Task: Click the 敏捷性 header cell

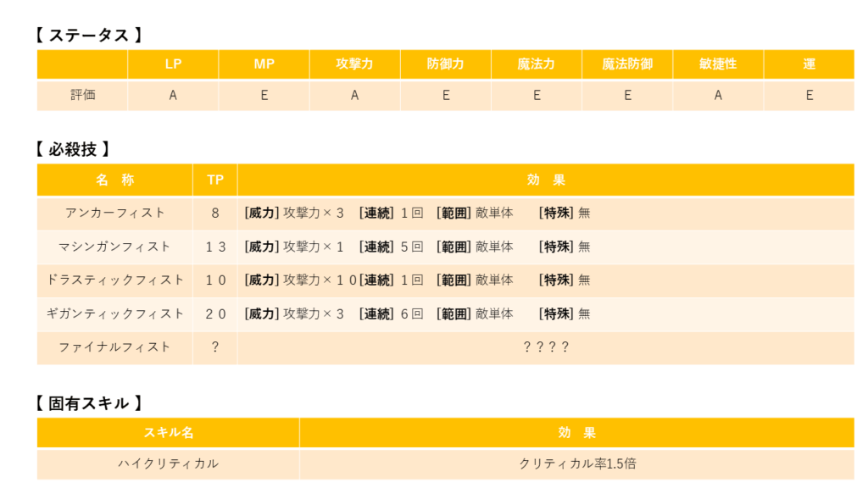Action: pyautogui.click(x=718, y=64)
